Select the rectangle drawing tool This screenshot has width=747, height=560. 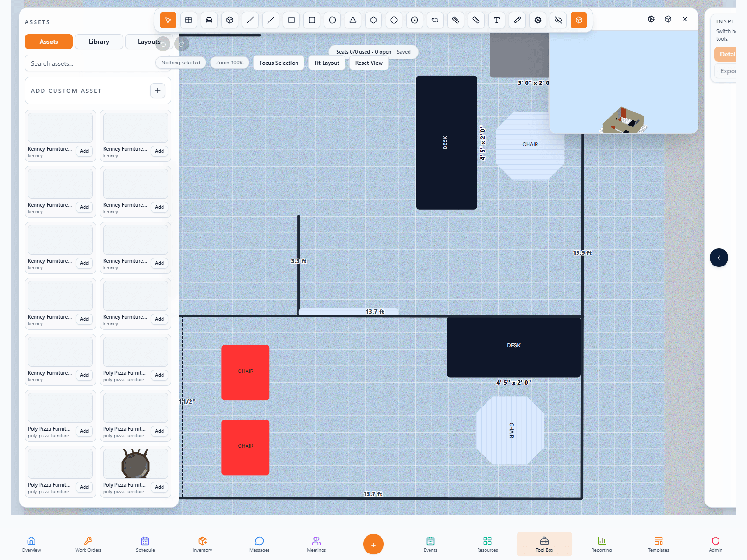(x=291, y=20)
